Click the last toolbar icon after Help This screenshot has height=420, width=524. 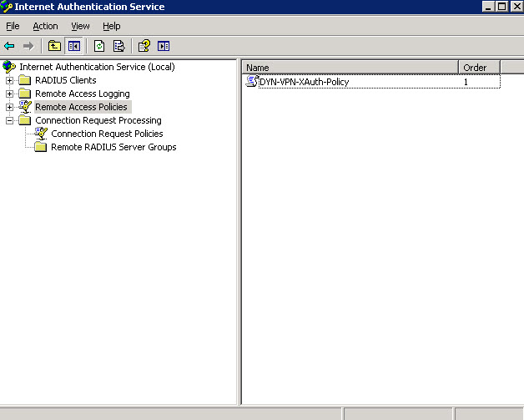tap(164, 46)
